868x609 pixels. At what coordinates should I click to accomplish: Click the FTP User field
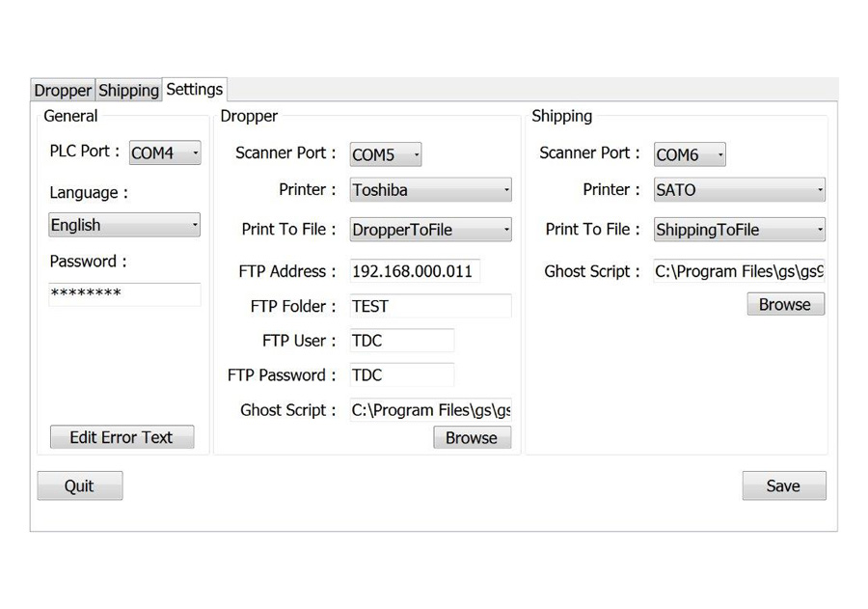[401, 341]
